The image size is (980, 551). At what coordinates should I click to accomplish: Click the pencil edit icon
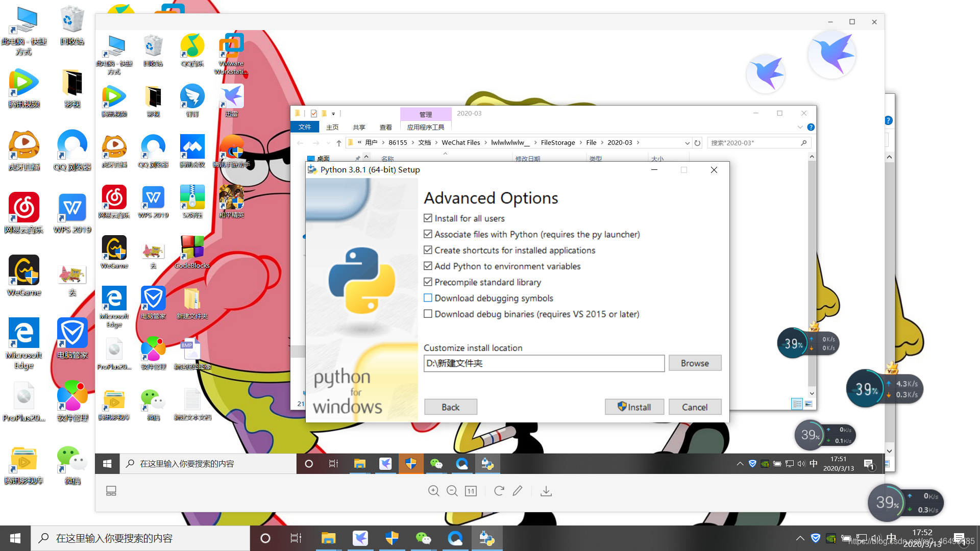click(x=518, y=491)
